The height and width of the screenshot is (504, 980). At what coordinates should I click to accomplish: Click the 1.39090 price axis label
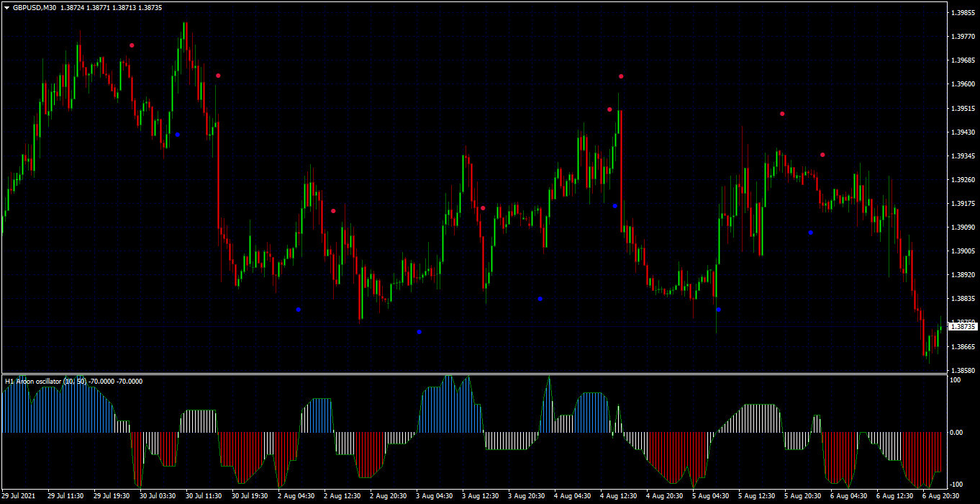click(963, 228)
